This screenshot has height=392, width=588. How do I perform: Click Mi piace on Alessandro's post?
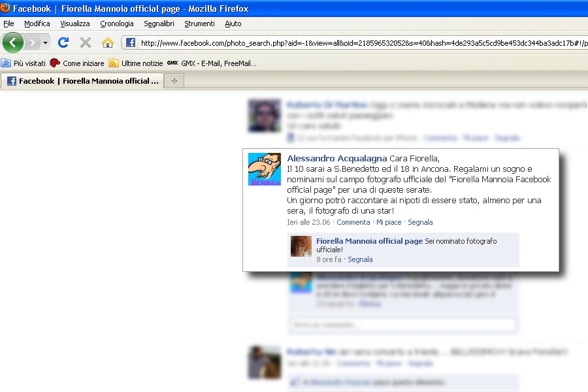pyautogui.click(x=389, y=222)
